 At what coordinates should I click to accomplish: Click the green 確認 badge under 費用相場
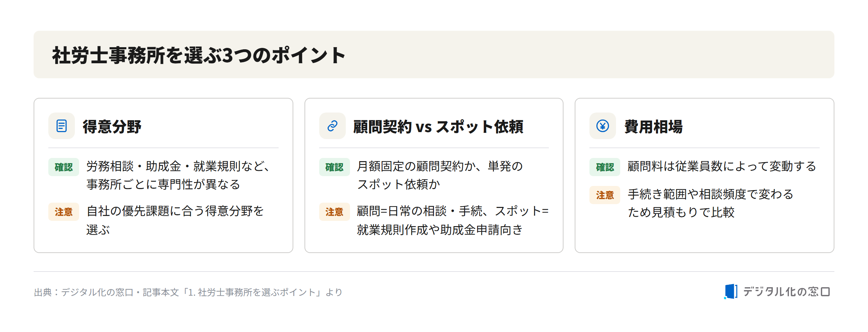tap(605, 167)
